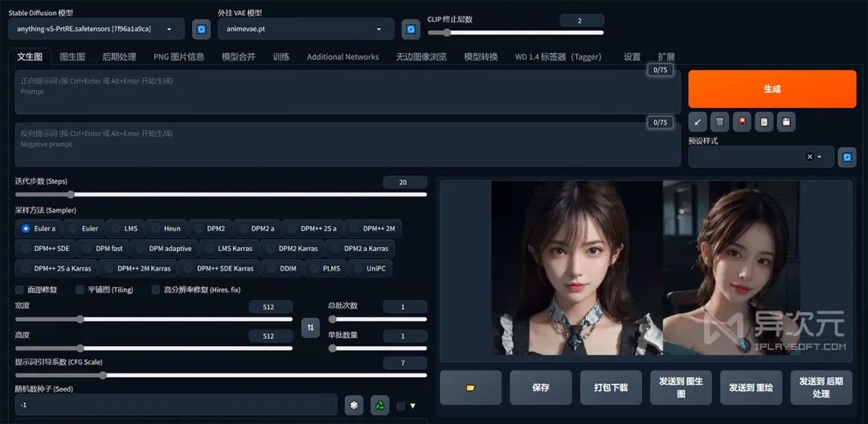Screen dimensions: 868x424
Task: Select the DPM2 a Karras sampler
Action: tap(360, 249)
